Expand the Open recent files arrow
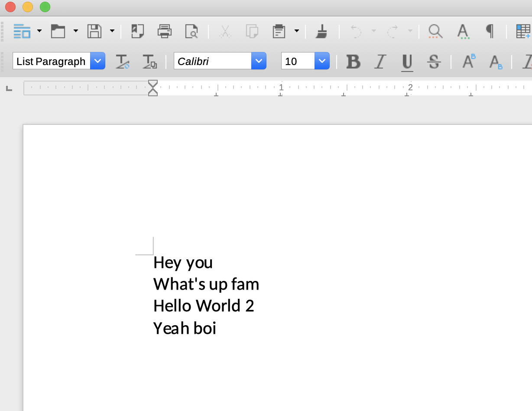532x411 pixels. point(76,31)
